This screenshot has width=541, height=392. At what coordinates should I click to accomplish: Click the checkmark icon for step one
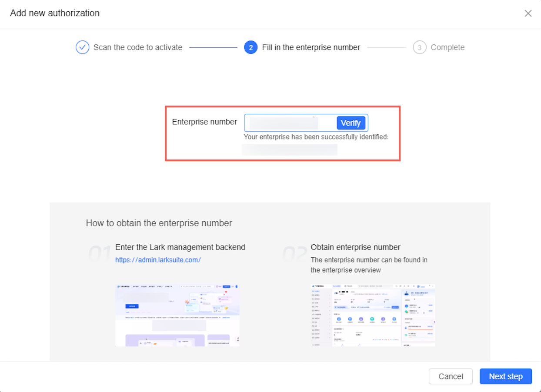(x=82, y=47)
